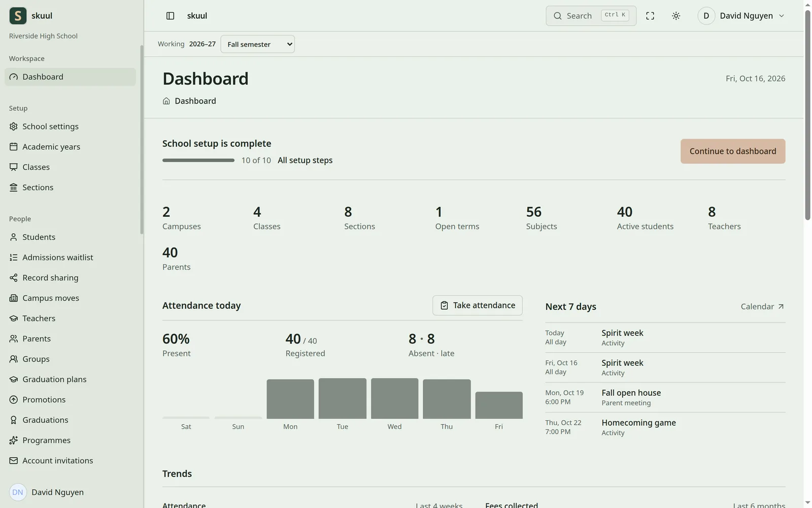Open School settings gear icon
Viewport: 812px width, 508px height.
click(x=14, y=126)
